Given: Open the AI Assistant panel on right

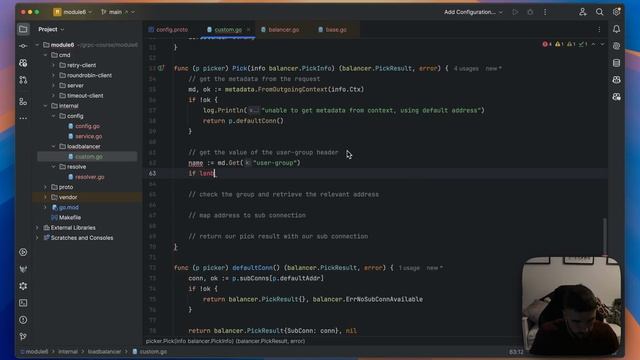Looking at the screenshot, I should tap(616, 46).
